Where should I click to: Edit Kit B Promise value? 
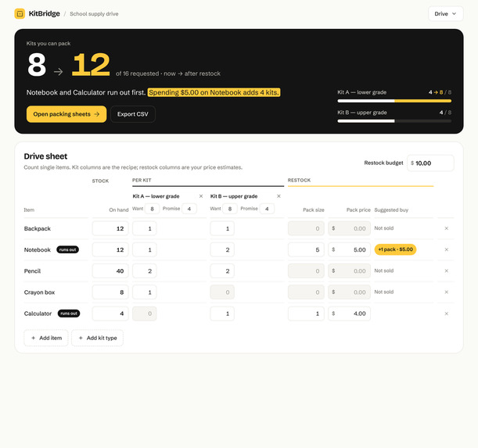[267, 209]
